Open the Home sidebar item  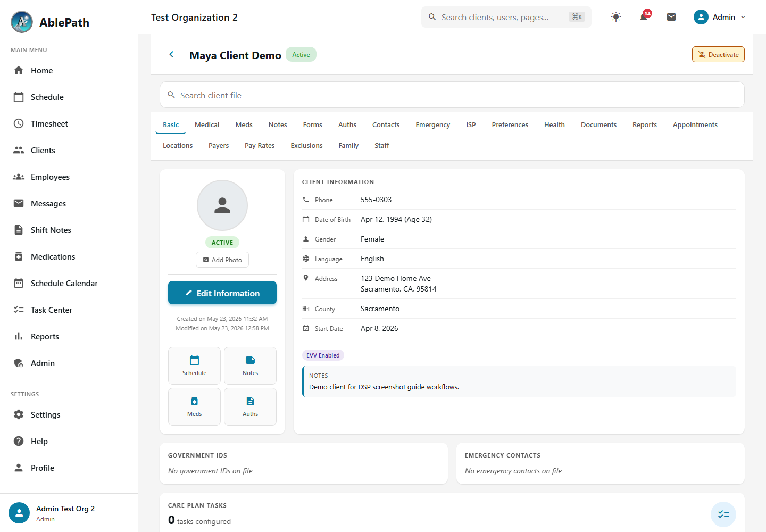tap(69, 70)
